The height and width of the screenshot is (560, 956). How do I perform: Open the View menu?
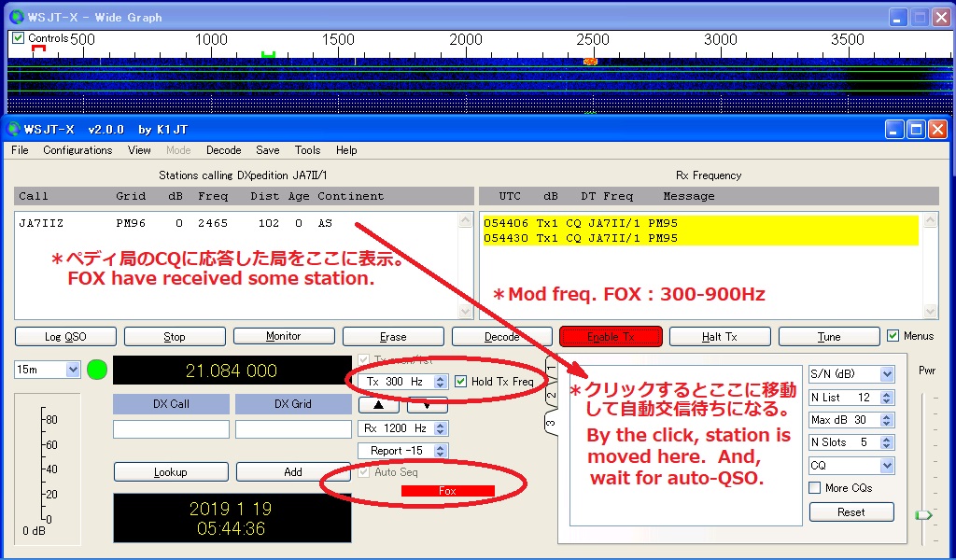pos(139,150)
